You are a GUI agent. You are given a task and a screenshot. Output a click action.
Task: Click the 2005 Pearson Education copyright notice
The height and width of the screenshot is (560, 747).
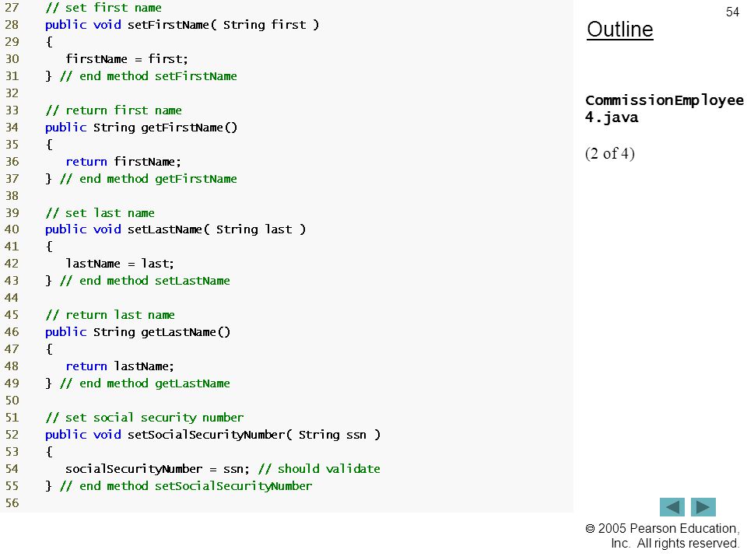coord(662,536)
